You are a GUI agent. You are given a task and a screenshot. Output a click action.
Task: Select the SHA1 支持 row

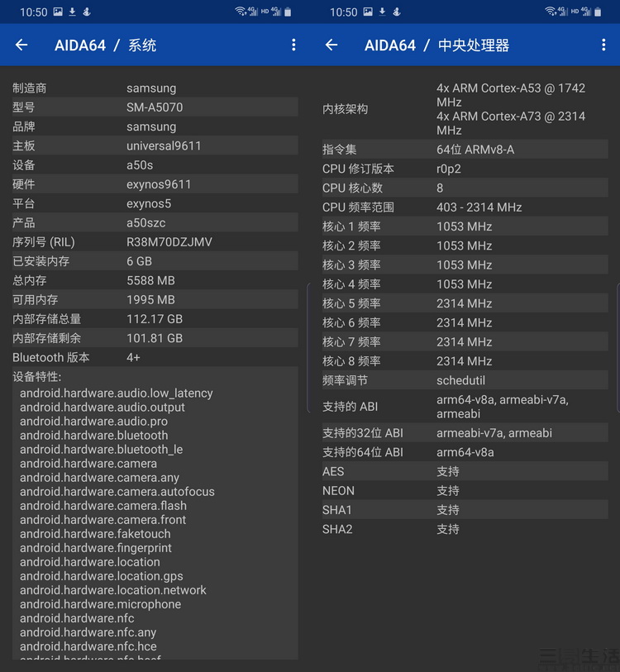click(x=465, y=510)
